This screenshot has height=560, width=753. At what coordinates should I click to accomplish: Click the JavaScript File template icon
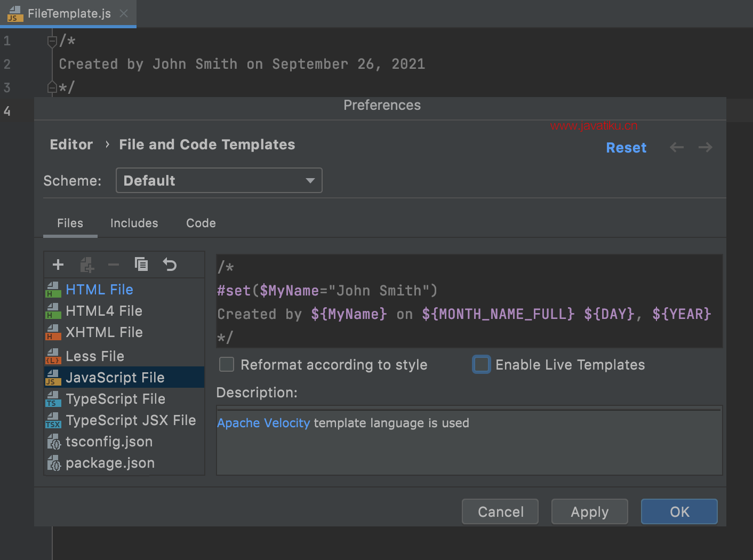(x=53, y=378)
